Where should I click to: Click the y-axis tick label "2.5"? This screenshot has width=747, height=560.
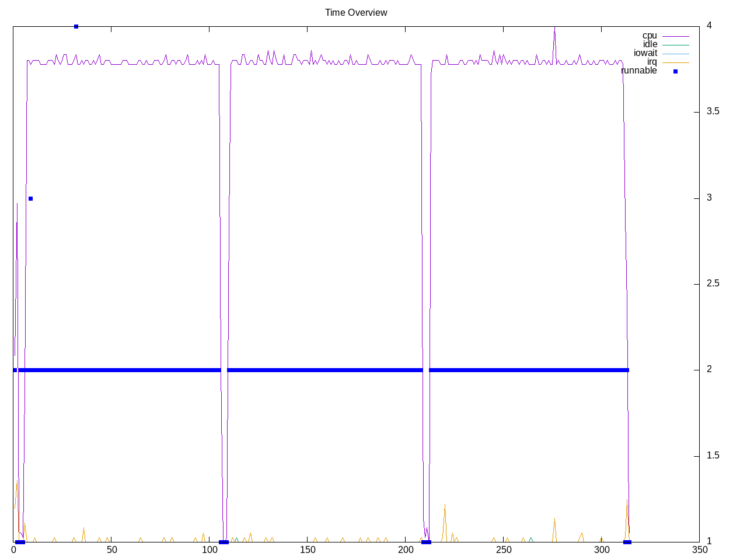coord(713,283)
